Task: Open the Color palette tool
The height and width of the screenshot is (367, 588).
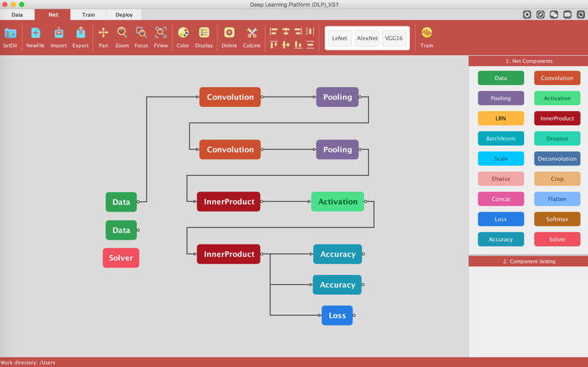Action: (x=183, y=33)
